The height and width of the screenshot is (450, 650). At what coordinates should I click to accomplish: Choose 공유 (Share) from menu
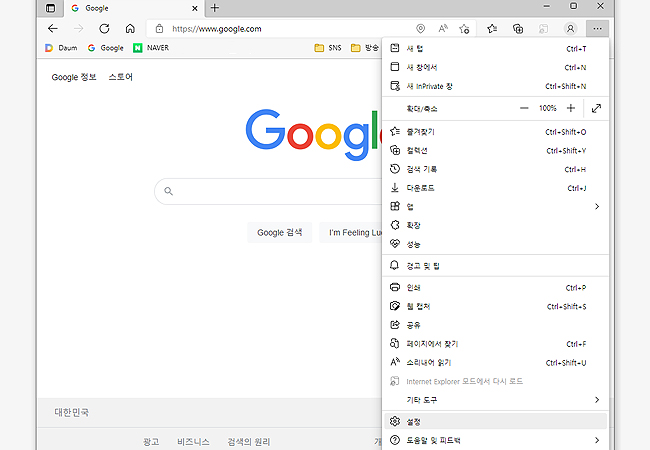coord(495,325)
